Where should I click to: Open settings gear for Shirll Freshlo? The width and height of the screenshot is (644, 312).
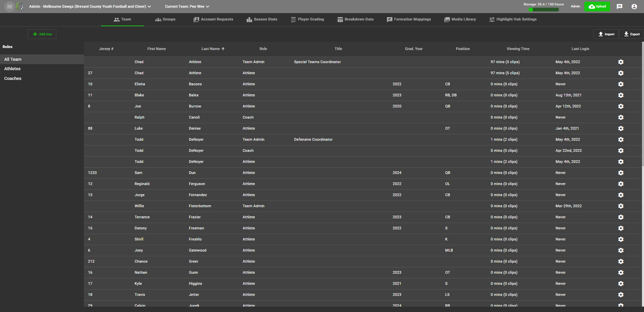pos(621,239)
